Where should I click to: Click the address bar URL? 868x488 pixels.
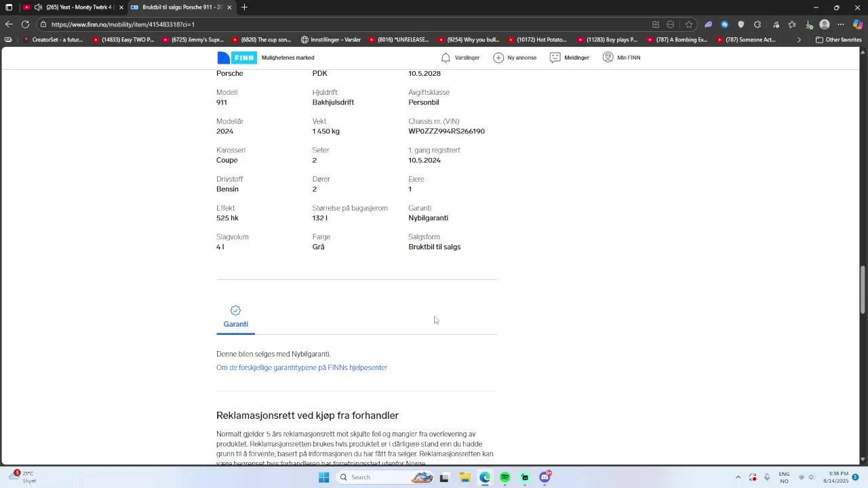123,24
